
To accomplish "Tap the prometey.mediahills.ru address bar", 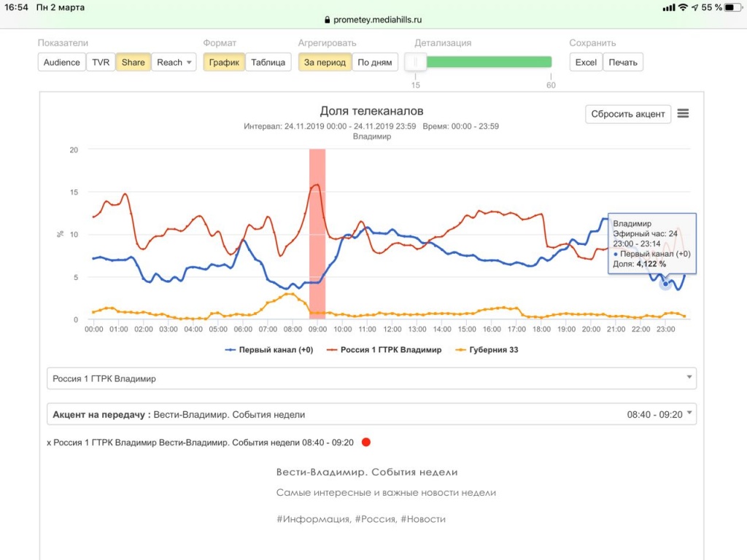I will coord(373,20).
